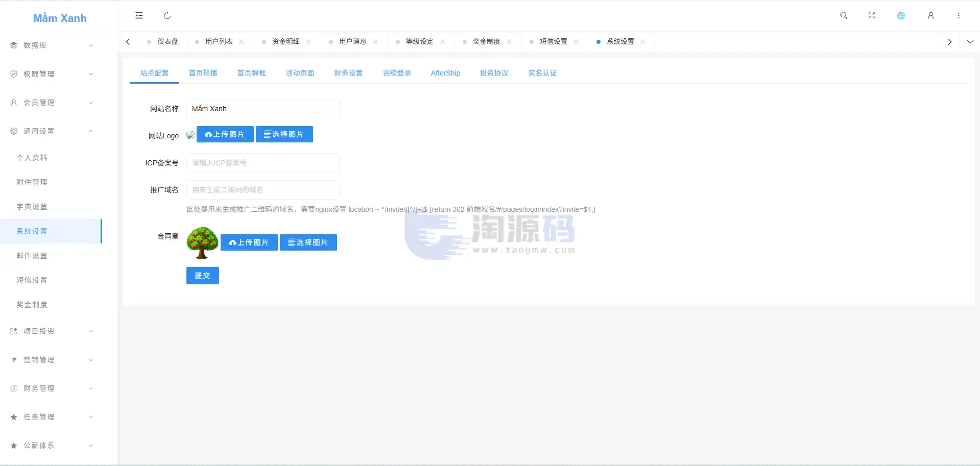Viewport: 980px width, 466px height.
Task: Click the refresh icon in the top bar
Action: point(167,16)
